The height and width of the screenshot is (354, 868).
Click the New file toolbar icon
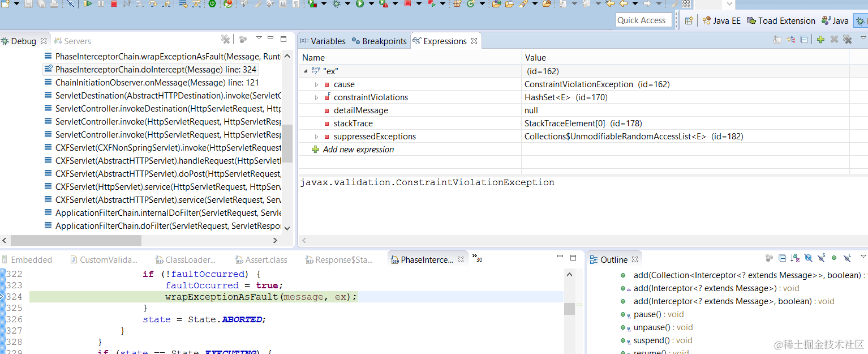(x=5, y=3)
